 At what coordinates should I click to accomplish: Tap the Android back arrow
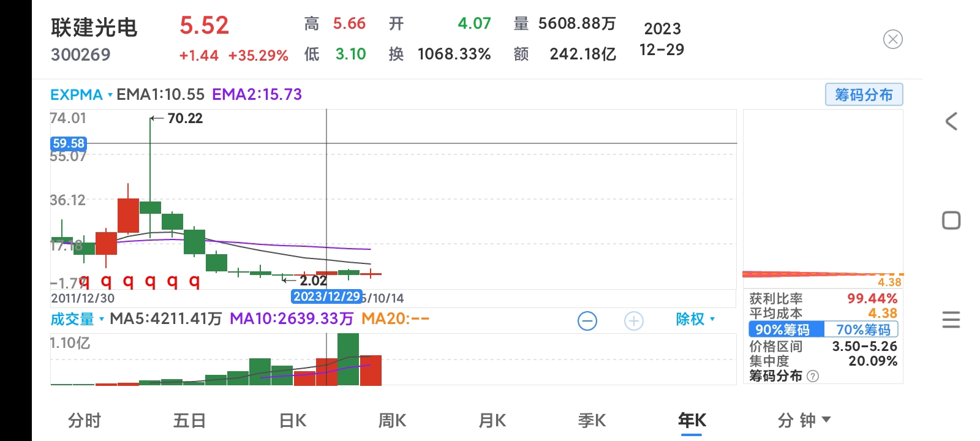click(x=951, y=121)
